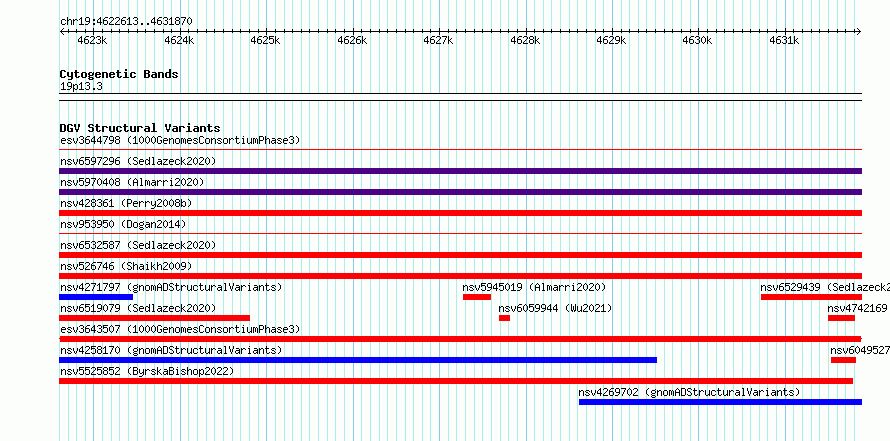
Task: Select the blue nsv4269702 bar
Action: click(720, 402)
